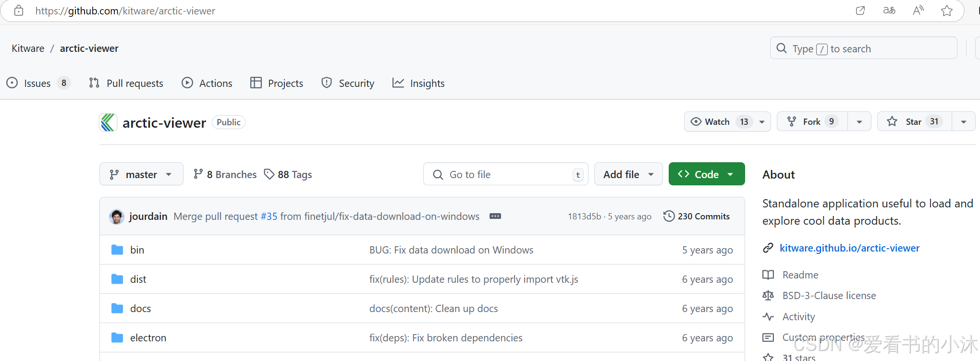This screenshot has height=361, width=980.
Task: View 88 Tags list
Action: tap(288, 174)
